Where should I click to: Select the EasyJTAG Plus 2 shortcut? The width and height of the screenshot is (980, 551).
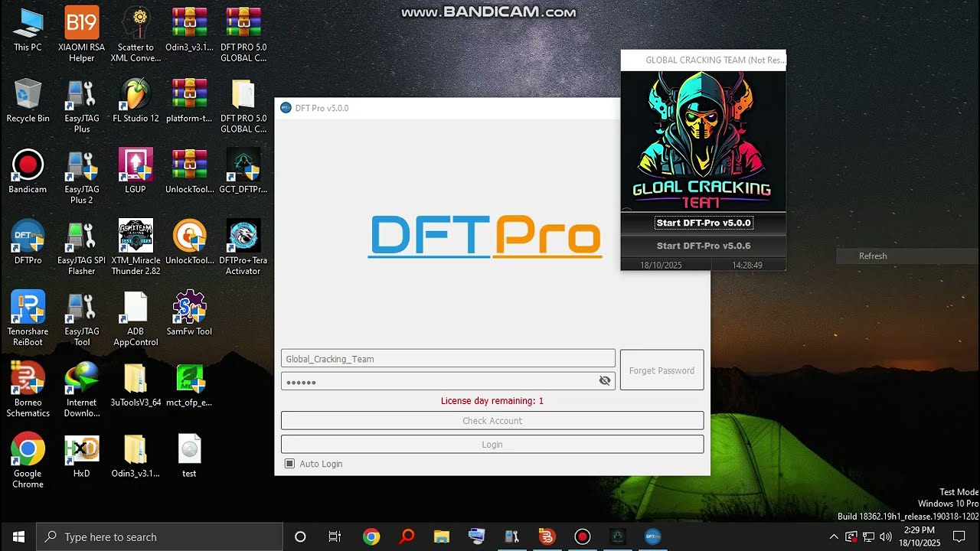click(82, 177)
